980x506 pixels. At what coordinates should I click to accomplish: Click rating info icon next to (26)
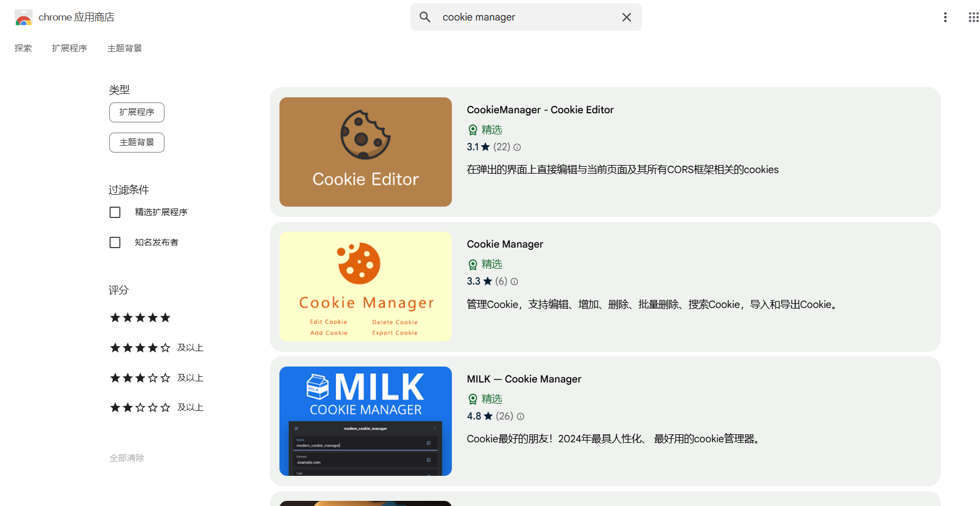click(521, 416)
